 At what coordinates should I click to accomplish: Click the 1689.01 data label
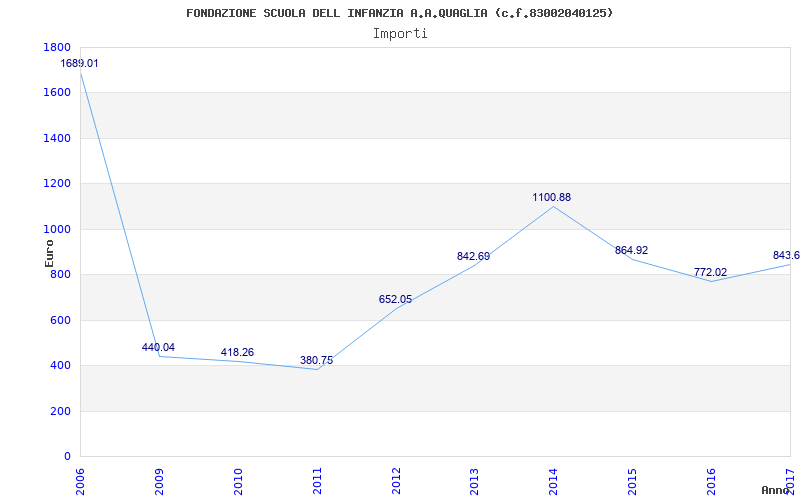80,64
